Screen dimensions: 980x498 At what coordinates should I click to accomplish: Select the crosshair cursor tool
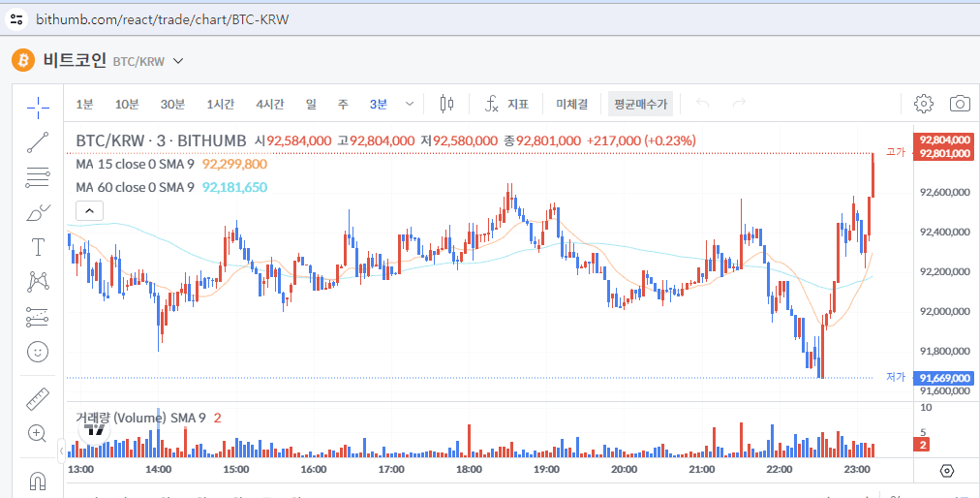pos(38,107)
